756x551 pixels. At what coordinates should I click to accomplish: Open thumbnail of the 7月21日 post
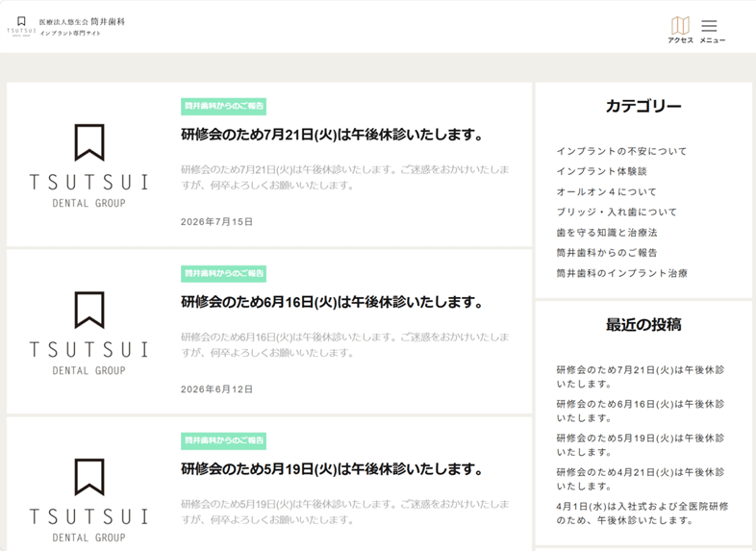coord(89,165)
